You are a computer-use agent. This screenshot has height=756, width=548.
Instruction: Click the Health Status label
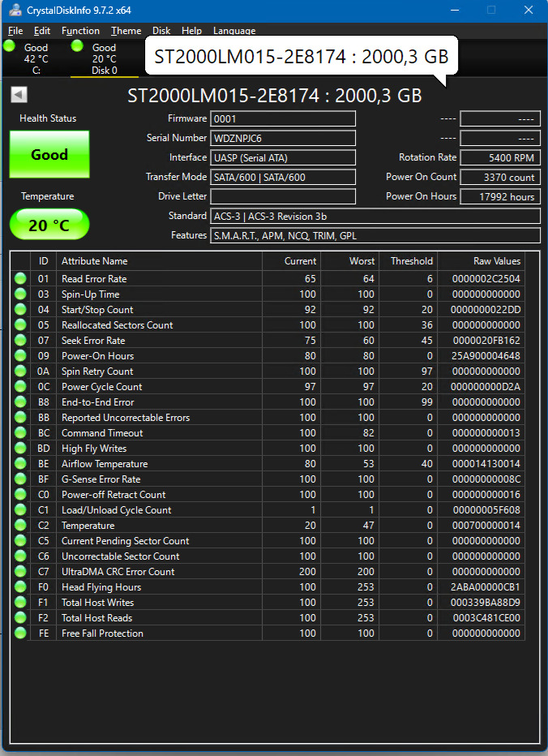(x=48, y=118)
